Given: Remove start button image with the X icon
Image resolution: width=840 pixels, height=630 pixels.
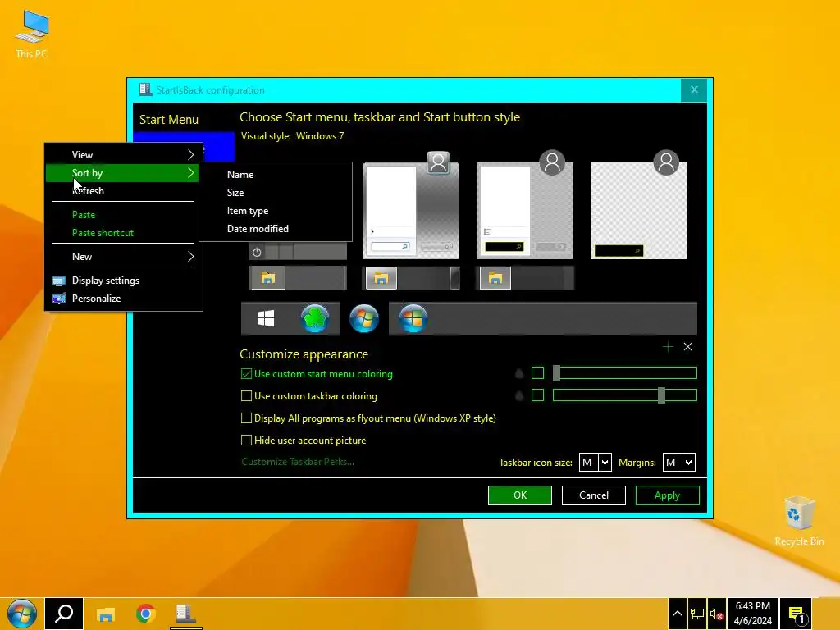Looking at the screenshot, I should pyautogui.click(x=688, y=347).
